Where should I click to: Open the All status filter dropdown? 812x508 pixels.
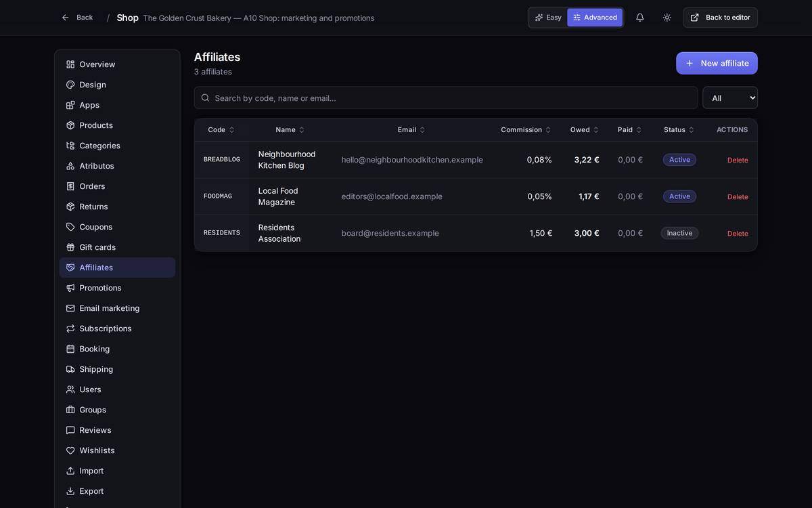click(730, 98)
